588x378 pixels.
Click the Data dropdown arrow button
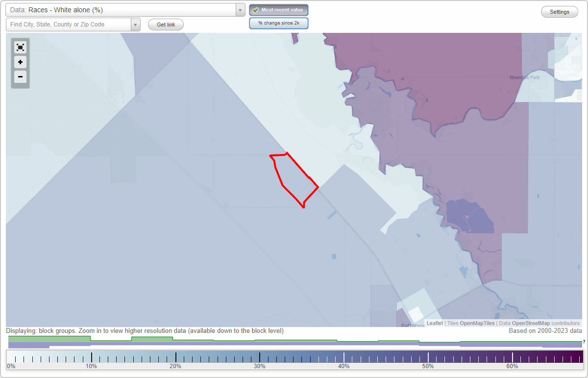[x=240, y=9]
